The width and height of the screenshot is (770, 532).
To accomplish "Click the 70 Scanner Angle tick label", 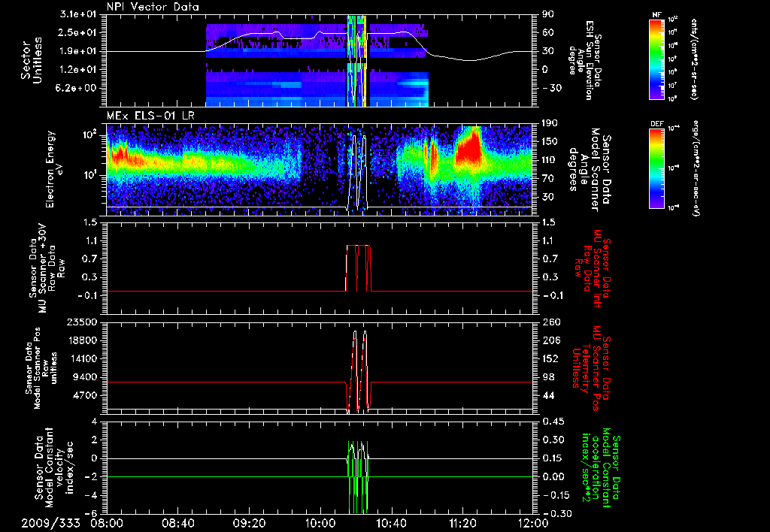I will pyautogui.click(x=547, y=179).
